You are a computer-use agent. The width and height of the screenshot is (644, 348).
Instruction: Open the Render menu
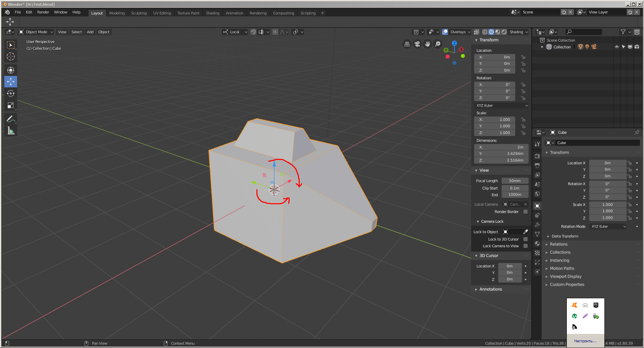pyautogui.click(x=43, y=12)
